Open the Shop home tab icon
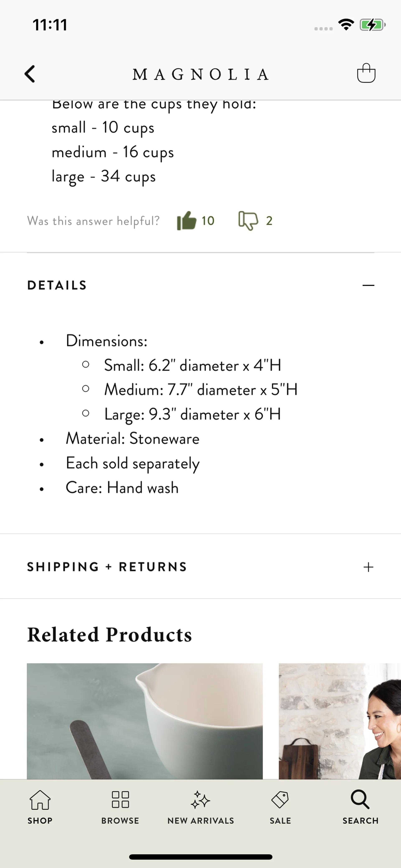The image size is (401, 868). (x=40, y=800)
